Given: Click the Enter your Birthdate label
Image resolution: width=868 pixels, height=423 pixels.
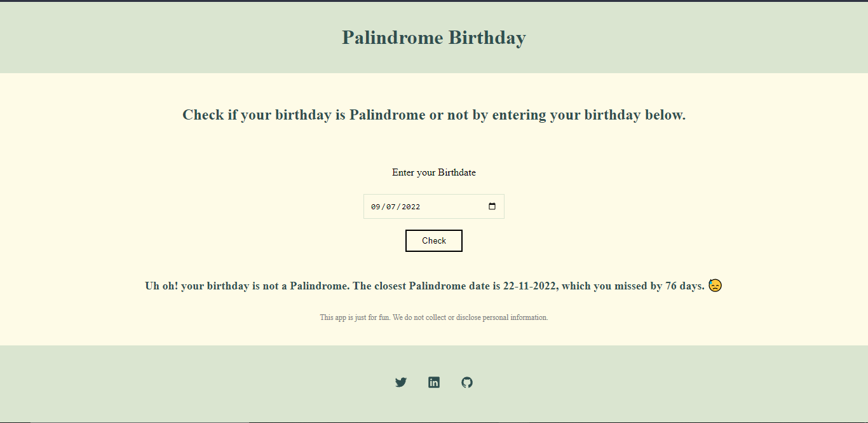Looking at the screenshot, I should pyautogui.click(x=434, y=172).
